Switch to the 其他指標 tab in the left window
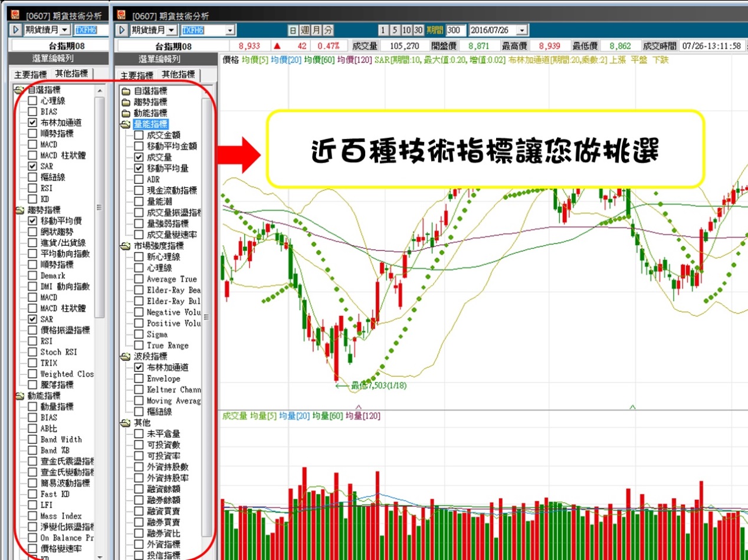Screen dimensions: 748x560 (x=71, y=74)
